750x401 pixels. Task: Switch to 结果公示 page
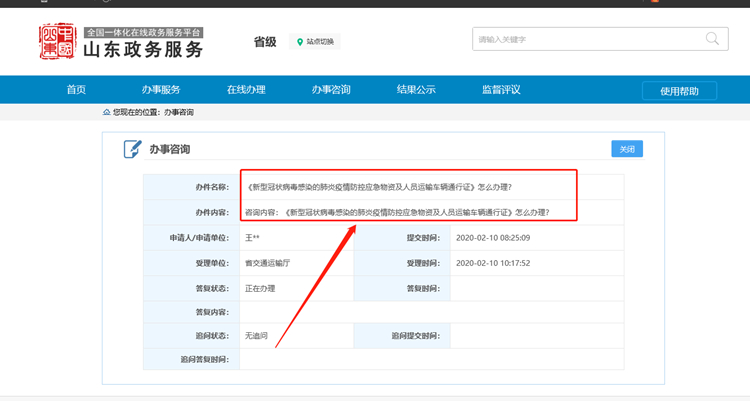tap(416, 90)
